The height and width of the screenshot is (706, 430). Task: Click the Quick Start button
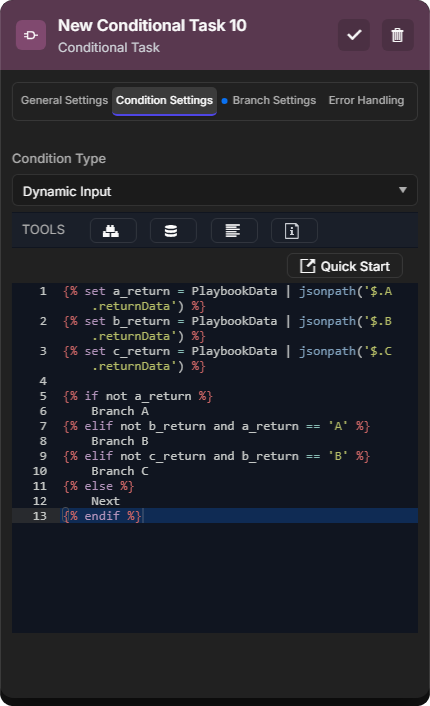[x=345, y=266]
